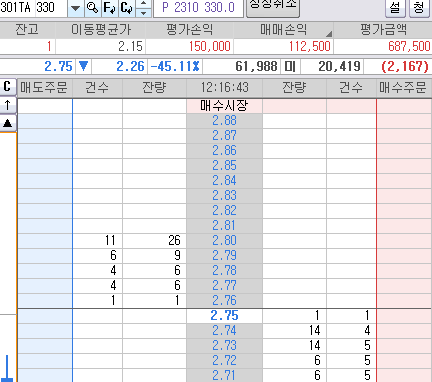The width and height of the screenshot is (432, 382).
Task: Select price 2.76 in order ladder
Action: coord(224,300)
